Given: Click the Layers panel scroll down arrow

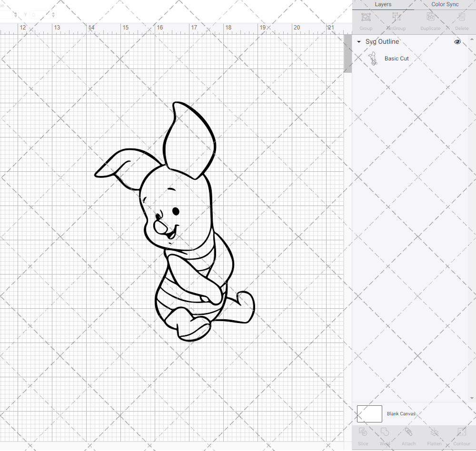Looking at the screenshot, I should [x=471, y=398].
